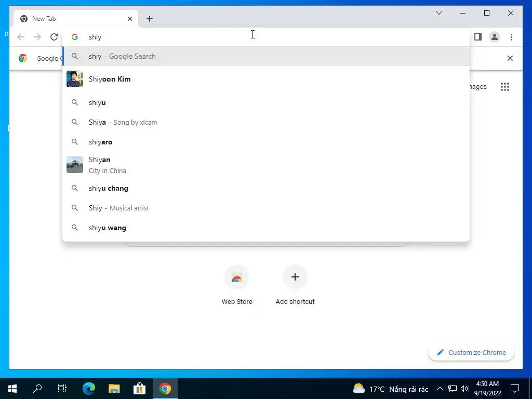The image size is (532, 399).
Task: Open the Images link
Action: [478, 87]
